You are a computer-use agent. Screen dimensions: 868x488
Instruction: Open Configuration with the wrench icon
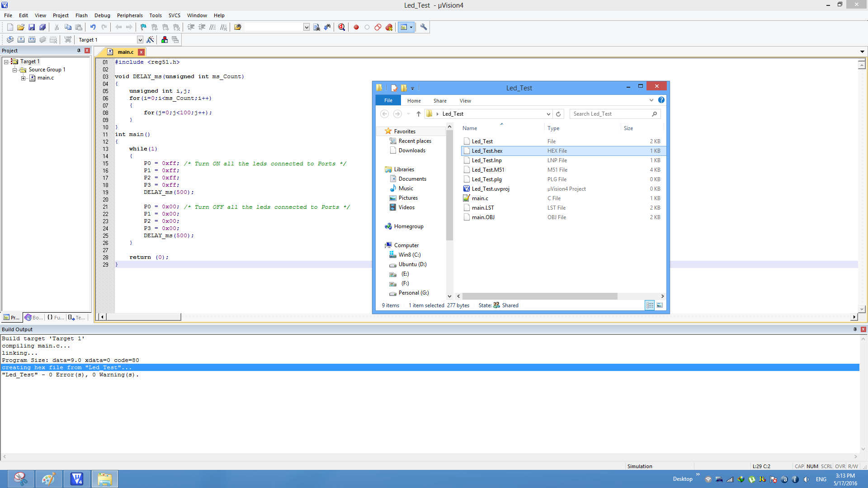[424, 27]
